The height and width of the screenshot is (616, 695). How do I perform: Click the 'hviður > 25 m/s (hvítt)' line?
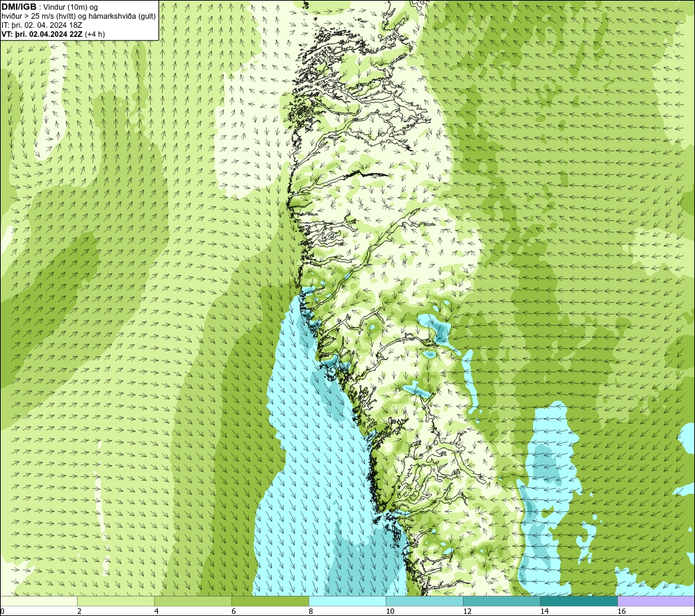pyautogui.click(x=79, y=16)
